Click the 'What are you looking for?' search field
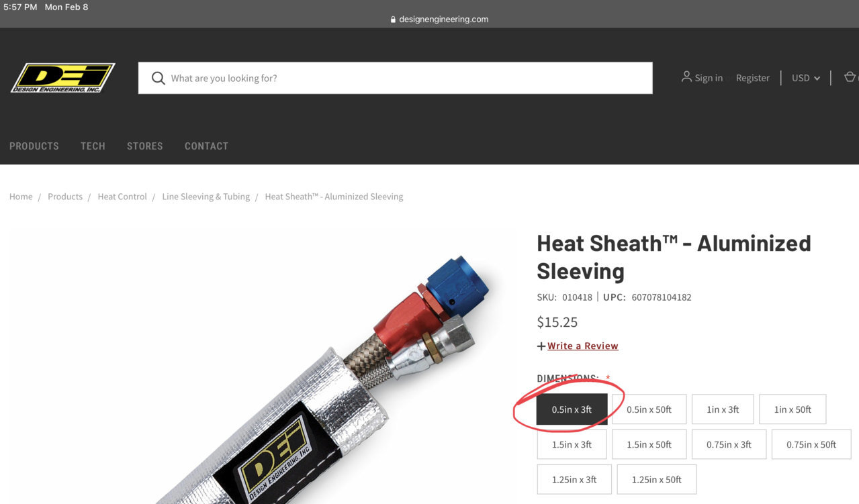Screen dimensions: 859x504 pos(395,78)
